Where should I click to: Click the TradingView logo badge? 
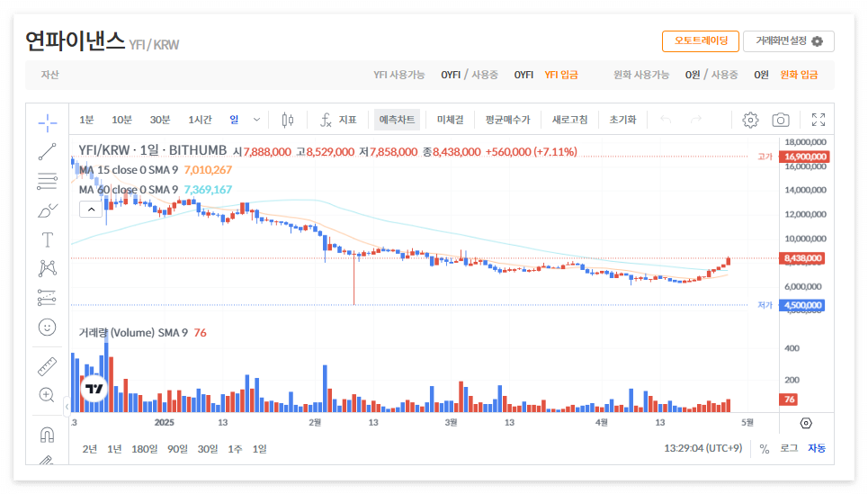94,389
